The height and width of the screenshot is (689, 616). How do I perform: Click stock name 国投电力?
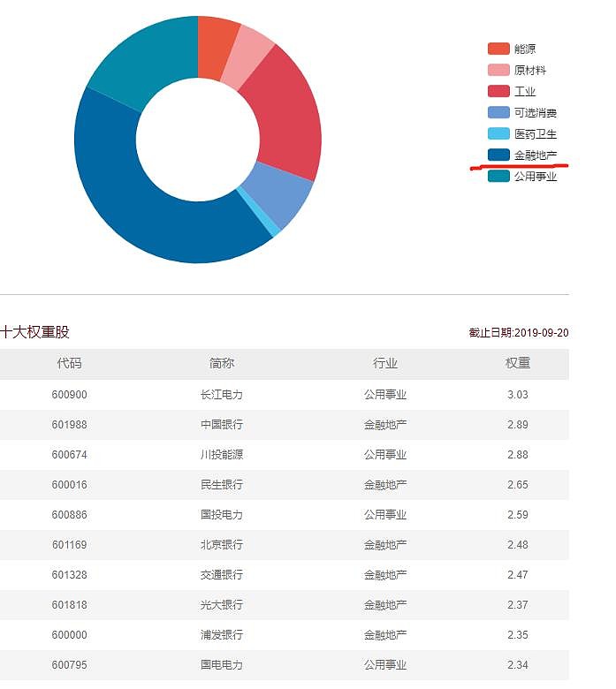(x=222, y=515)
